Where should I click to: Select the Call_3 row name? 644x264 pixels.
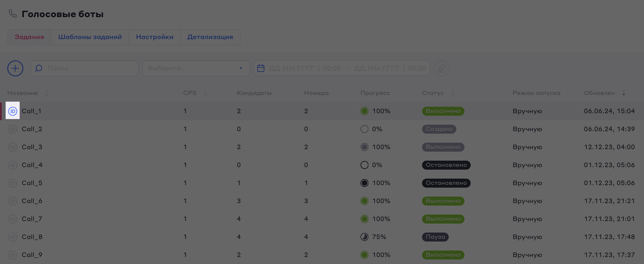pyautogui.click(x=32, y=147)
